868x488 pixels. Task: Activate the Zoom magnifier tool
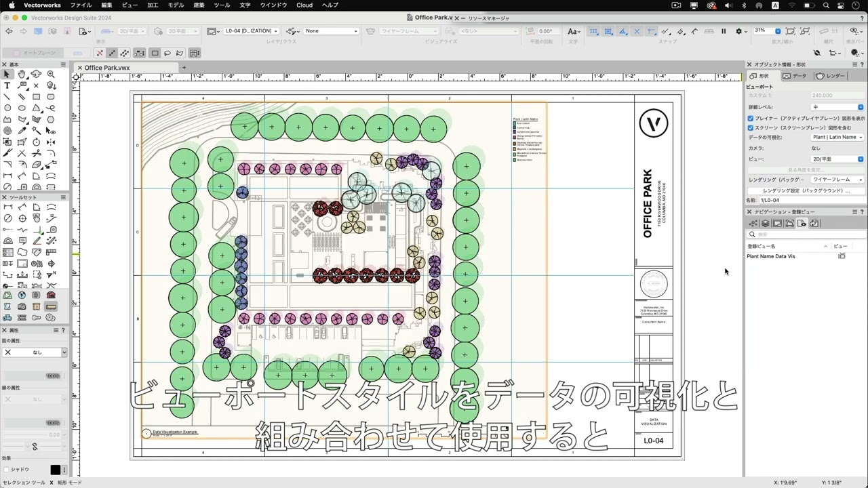(51, 75)
